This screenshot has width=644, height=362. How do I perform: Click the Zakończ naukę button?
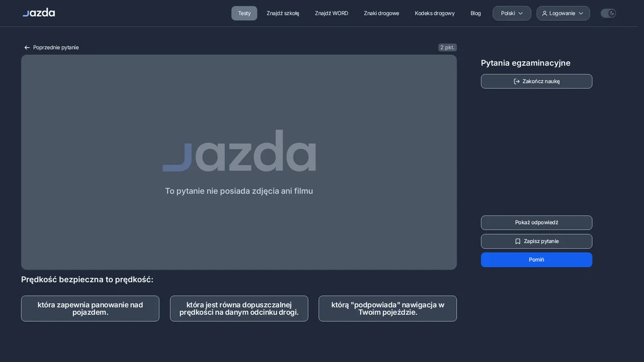tap(537, 82)
